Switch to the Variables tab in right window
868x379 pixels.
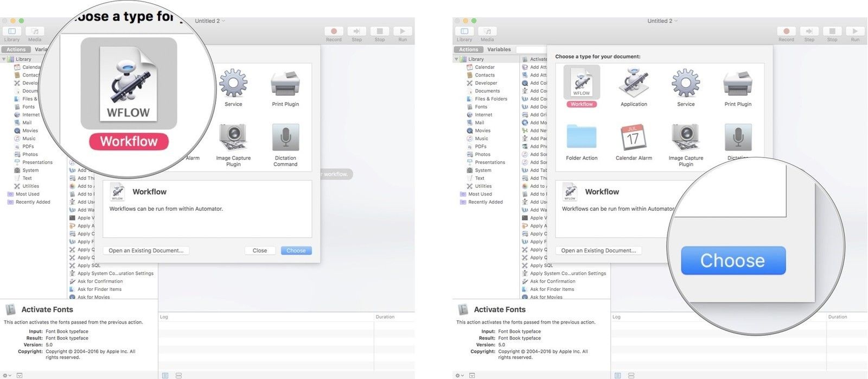point(499,49)
